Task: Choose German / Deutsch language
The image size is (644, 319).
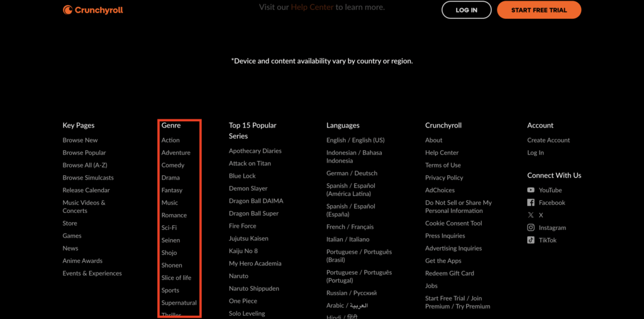Action: pos(352,173)
